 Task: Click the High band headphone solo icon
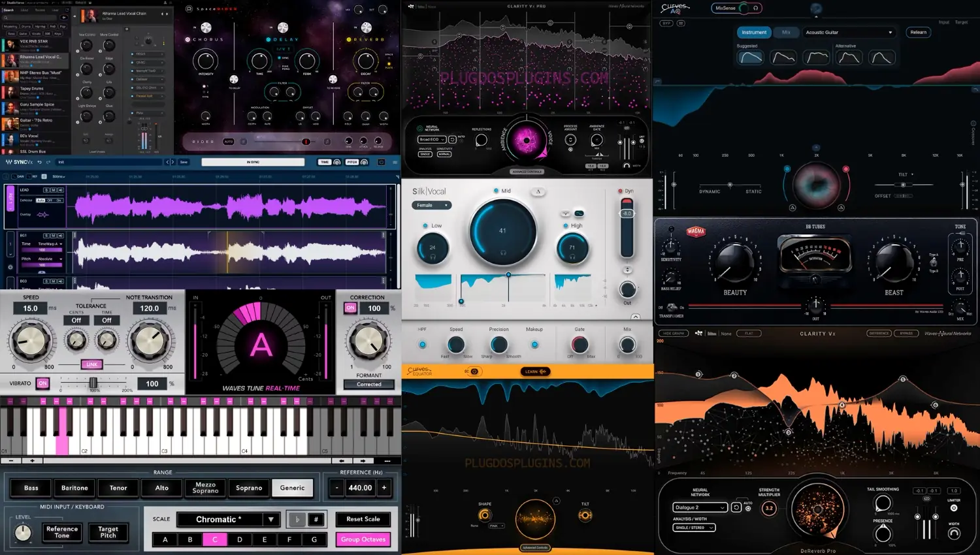tap(572, 257)
